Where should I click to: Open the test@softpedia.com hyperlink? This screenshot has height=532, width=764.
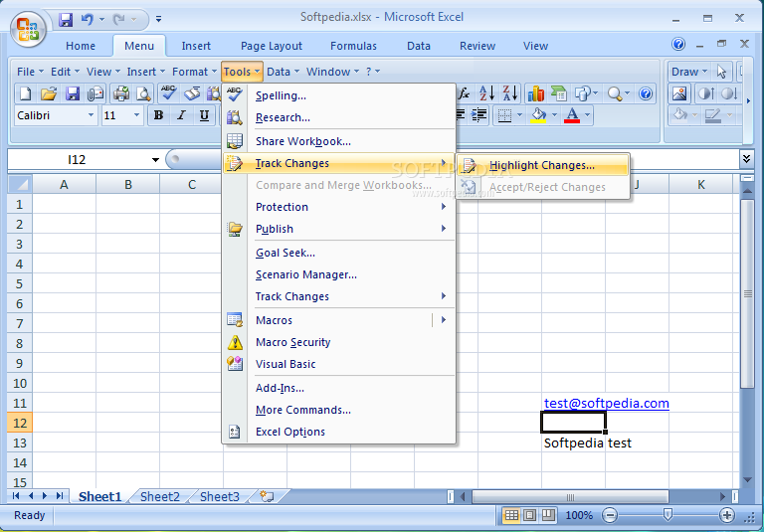click(606, 404)
